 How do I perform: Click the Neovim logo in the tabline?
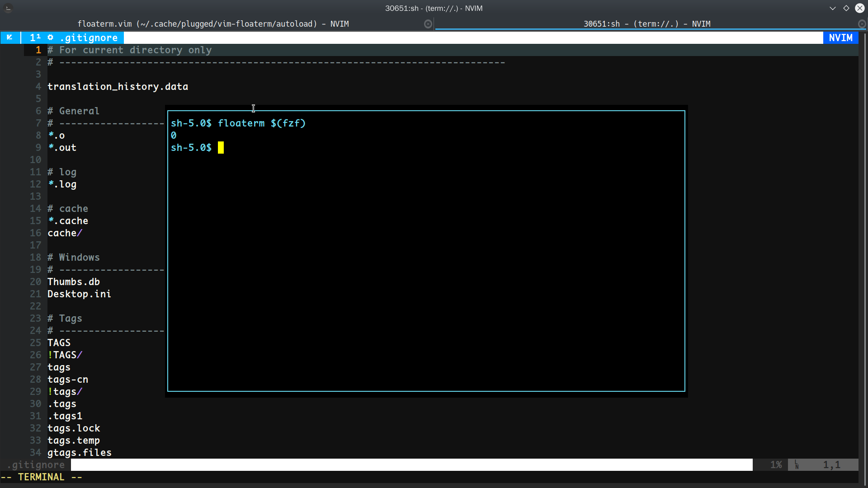coord(10,38)
